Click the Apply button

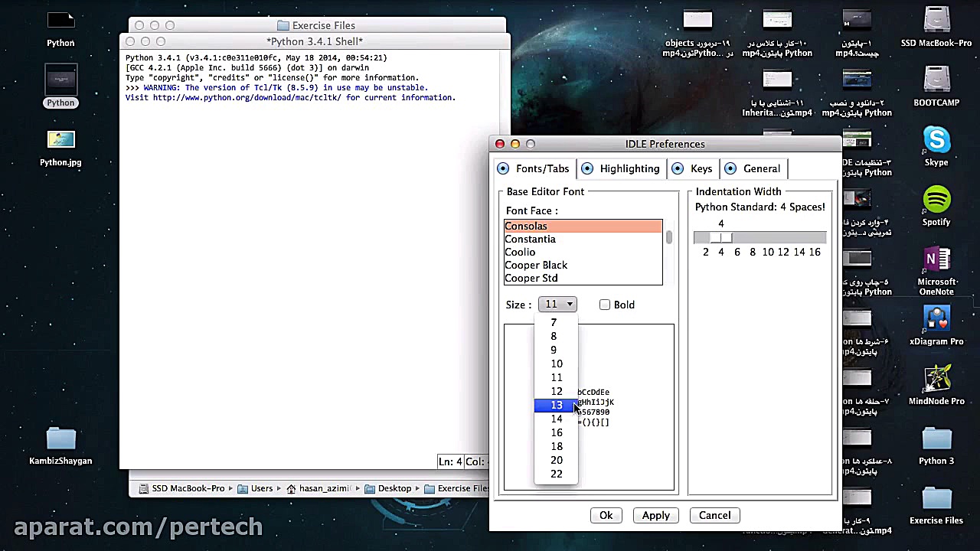tap(655, 515)
